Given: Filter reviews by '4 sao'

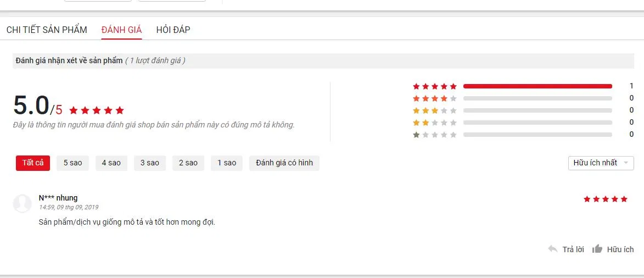Looking at the screenshot, I should tap(111, 163).
